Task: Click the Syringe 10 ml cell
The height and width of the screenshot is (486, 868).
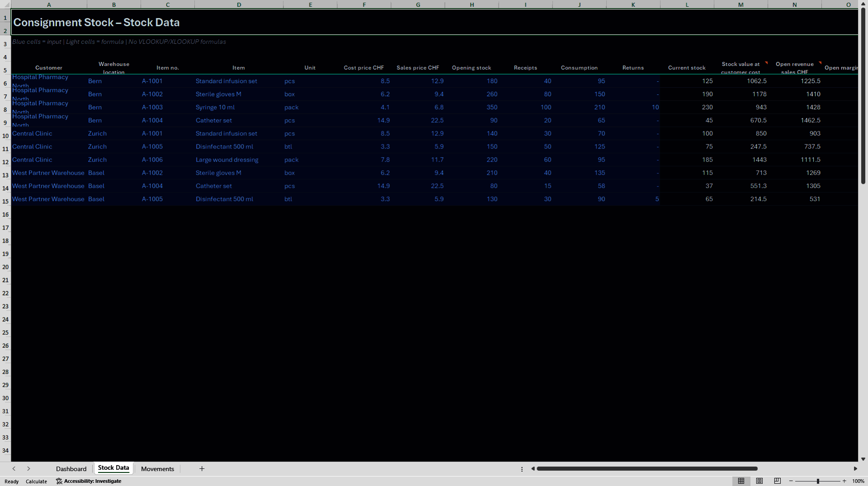Action: (x=239, y=107)
